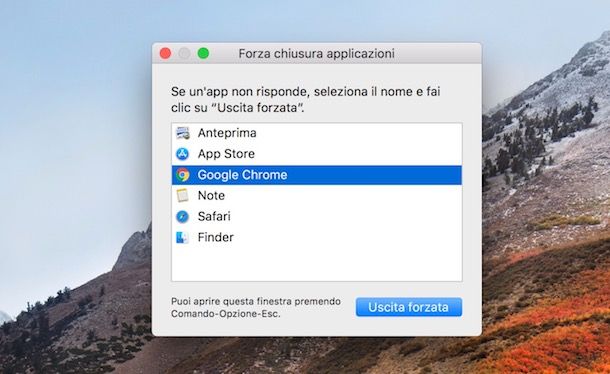Click the Safari compass icon
The width and height of the screenshot is (610, 374).
182,216
